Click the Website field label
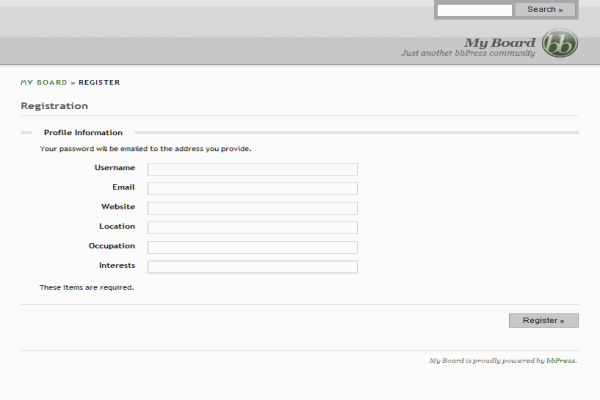This screenshot has height=400, width=600. coord(118,207)
